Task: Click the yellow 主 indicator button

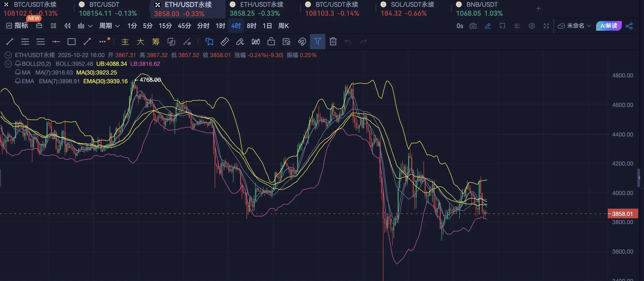Action: pyautogui.click(x=125, y=42)
